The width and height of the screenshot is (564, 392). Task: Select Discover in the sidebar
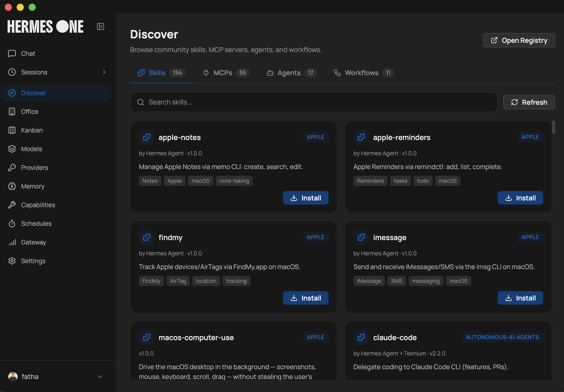[56, 93]
